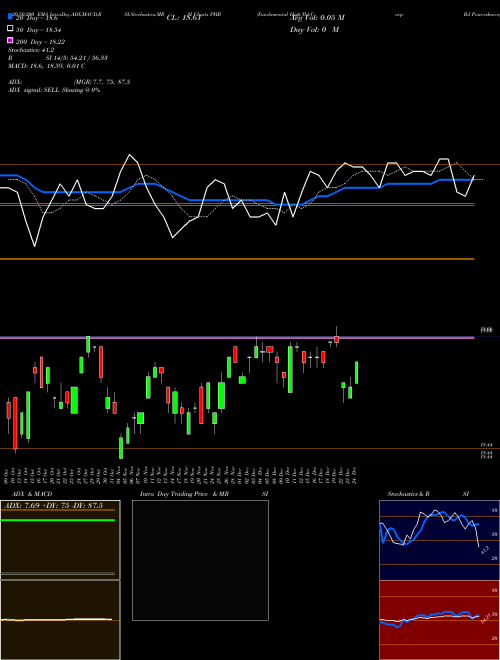Viewport: 500px width, 660px height.
Task: Click the 'ADX: 7.69 +DY: 75 -DY: 87.5' header
Action: pyautogui.click(x=53, y=506)
